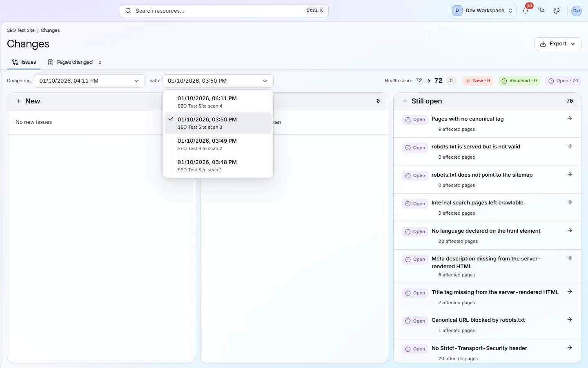The height and width of the screenshot is (368, 588).
Task: Click the plus icon beside the New heading
Action: 19,101
